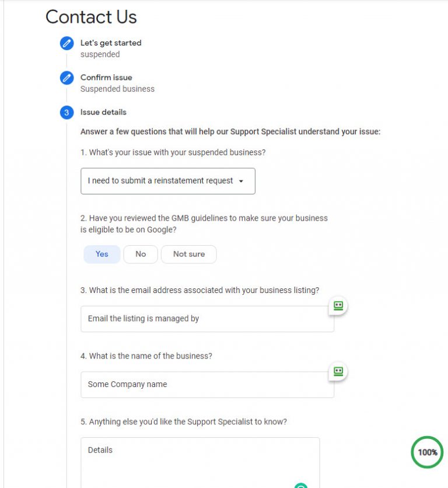Click the green 100% circle indicator
The image size is (448, 488).
[427, 452]
